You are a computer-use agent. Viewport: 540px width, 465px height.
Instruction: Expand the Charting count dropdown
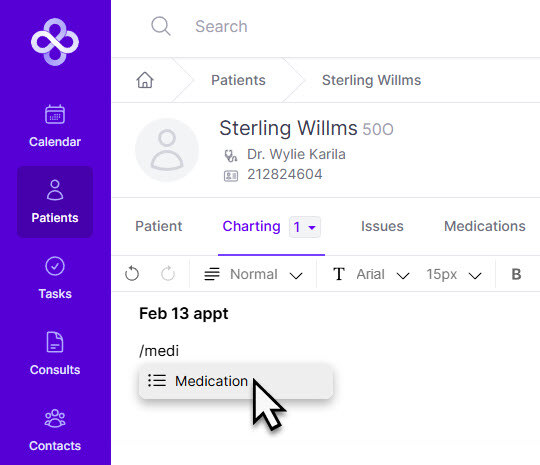(x=305, y=227)
